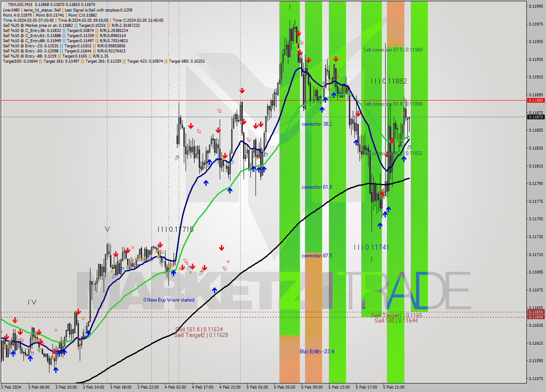Click the '5 Feb 21:00' time axis label

pos(393,387)
